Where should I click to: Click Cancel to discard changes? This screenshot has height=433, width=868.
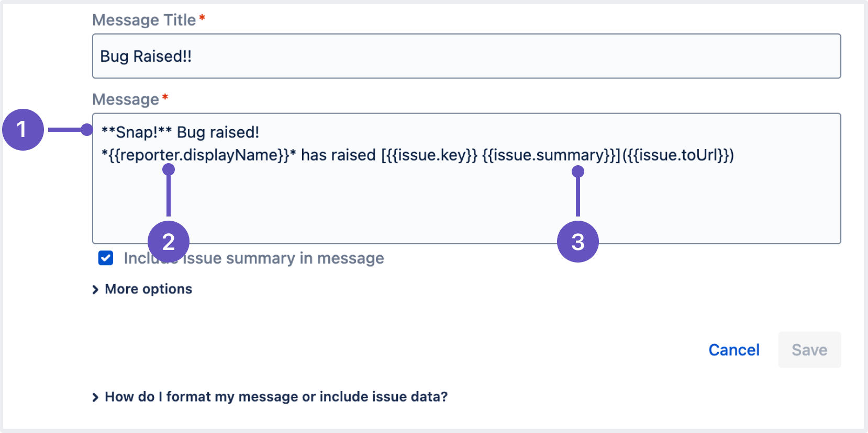[x=734, y=349]
